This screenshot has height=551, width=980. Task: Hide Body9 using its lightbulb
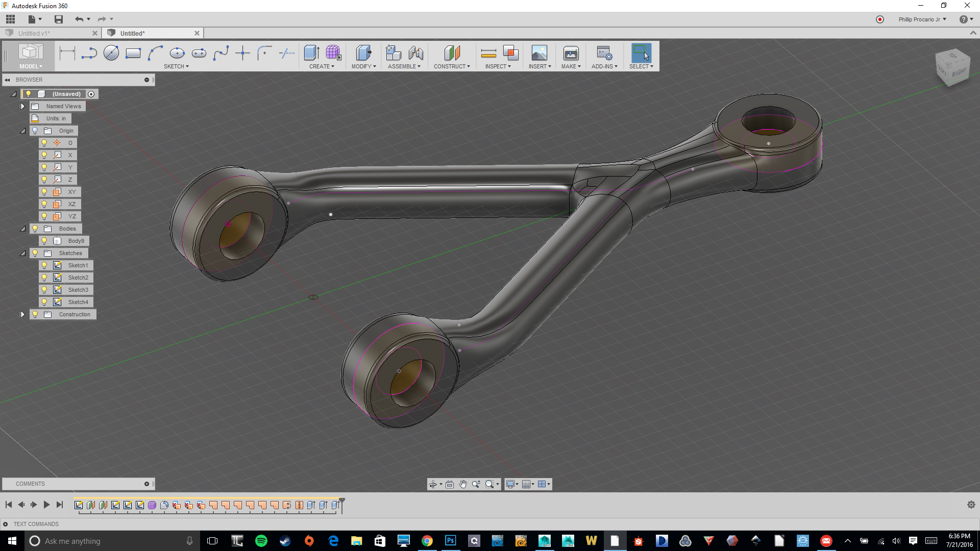click(44, 241)
